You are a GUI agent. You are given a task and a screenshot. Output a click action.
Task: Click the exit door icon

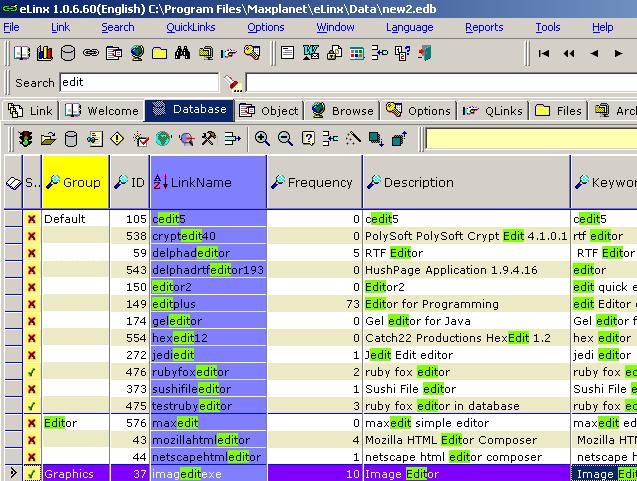coord(425,53)
